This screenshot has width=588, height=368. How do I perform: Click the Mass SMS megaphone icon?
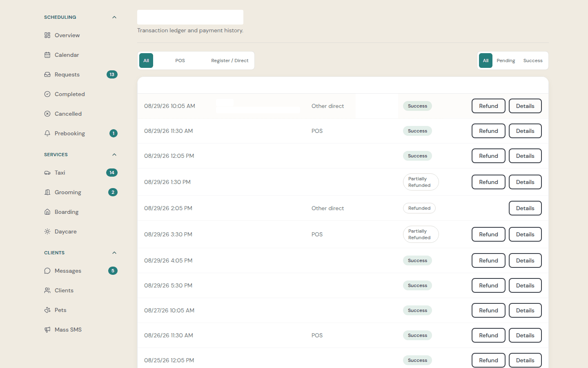pyautogui.click(x=47, y=330)
